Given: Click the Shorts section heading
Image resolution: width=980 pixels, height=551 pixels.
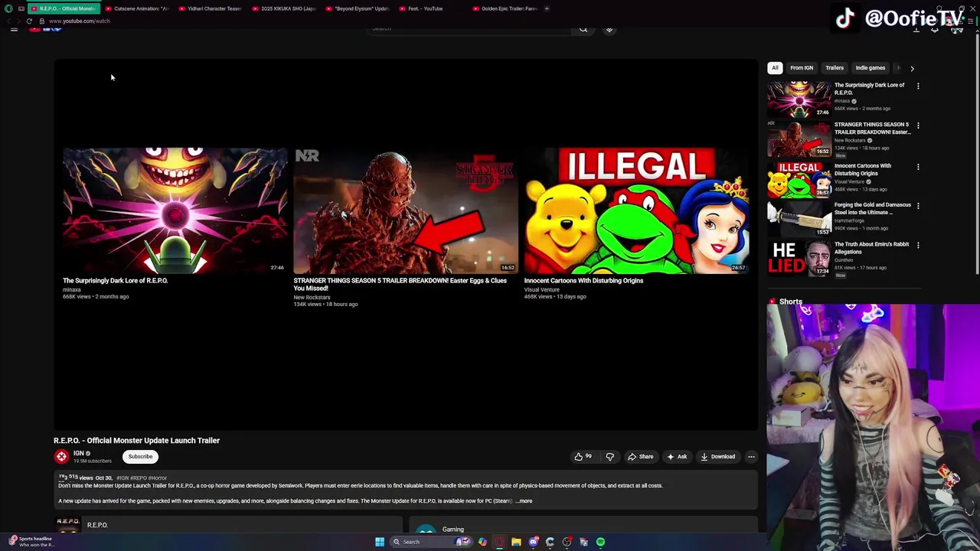Looking at the screenshot, I should point(791,302).
